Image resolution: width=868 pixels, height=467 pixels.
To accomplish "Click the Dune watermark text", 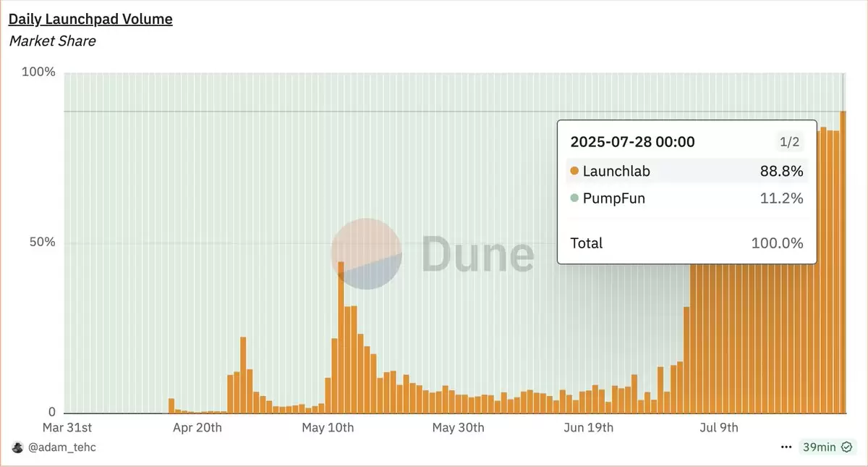I will (477, 254).
